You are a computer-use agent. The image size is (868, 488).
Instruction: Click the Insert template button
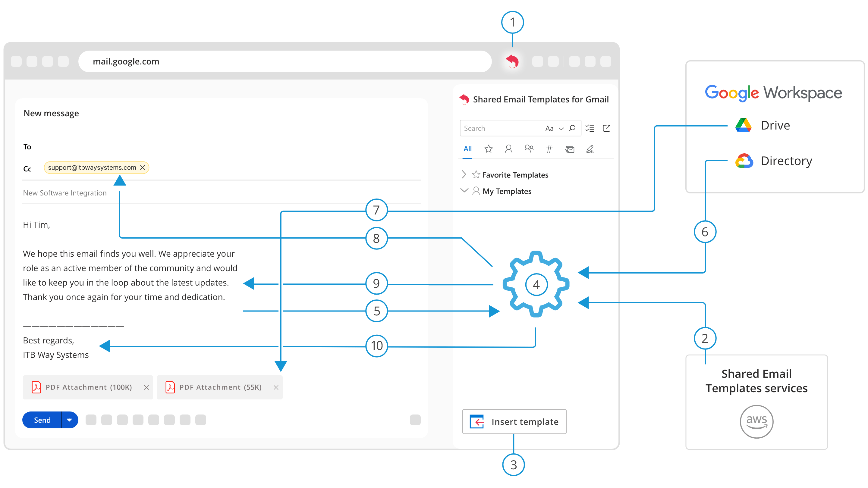point(514,422)
